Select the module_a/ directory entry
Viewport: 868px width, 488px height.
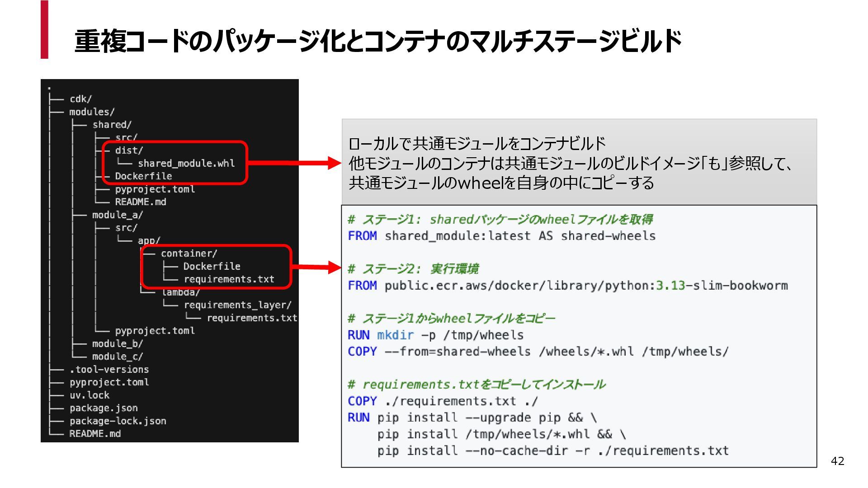(118, 215)
